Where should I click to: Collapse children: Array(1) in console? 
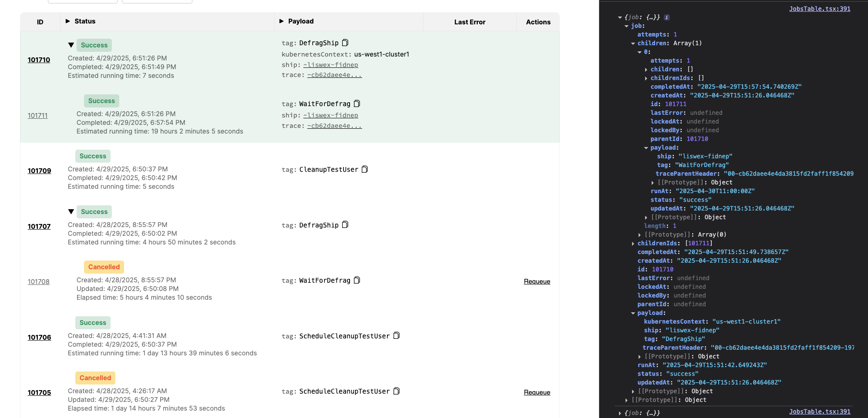click(x=633, y=43)
